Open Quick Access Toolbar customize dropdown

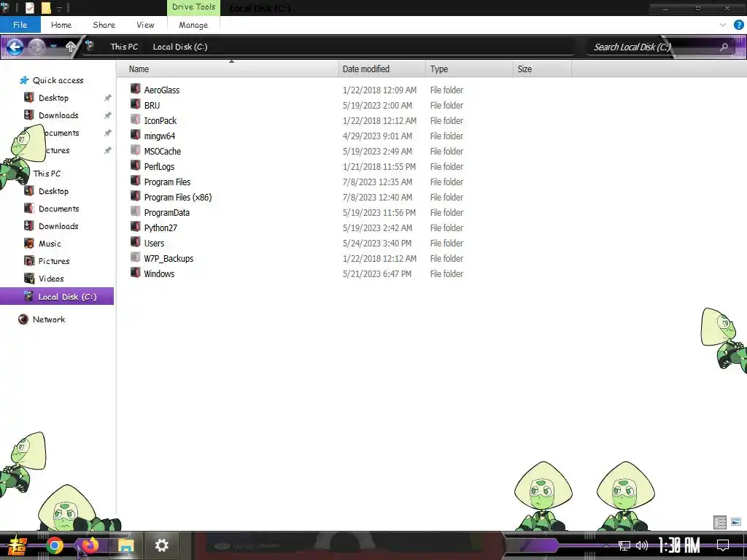60,8
